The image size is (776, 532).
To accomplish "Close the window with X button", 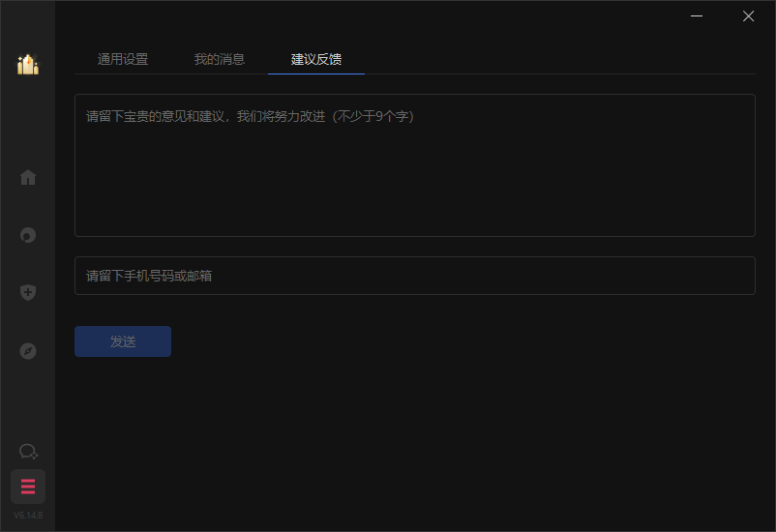I will click(748, 15).
